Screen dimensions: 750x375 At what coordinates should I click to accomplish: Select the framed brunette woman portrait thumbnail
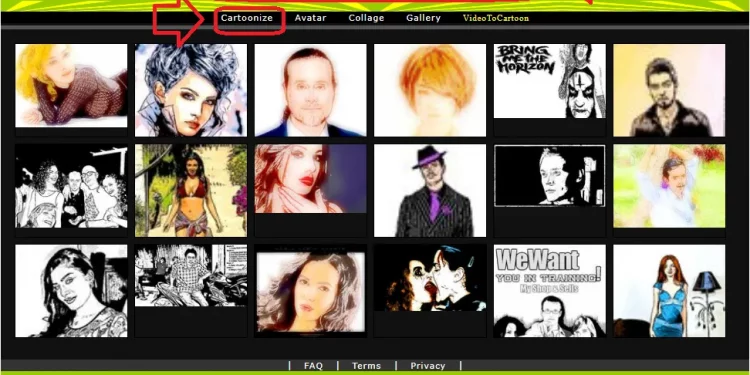(310, 292)
